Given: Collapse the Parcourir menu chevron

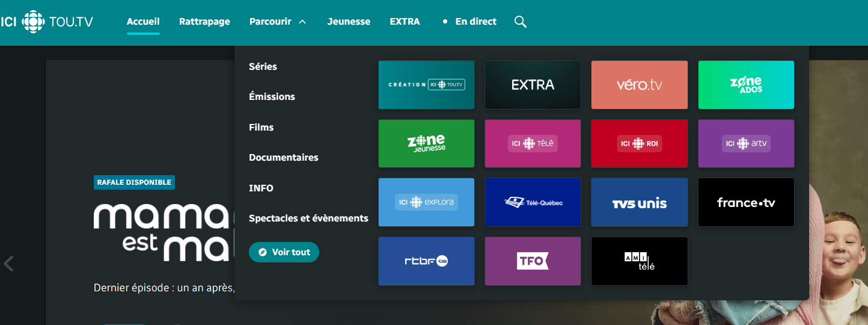Looking at the screenshot, I should click(302, 22).
